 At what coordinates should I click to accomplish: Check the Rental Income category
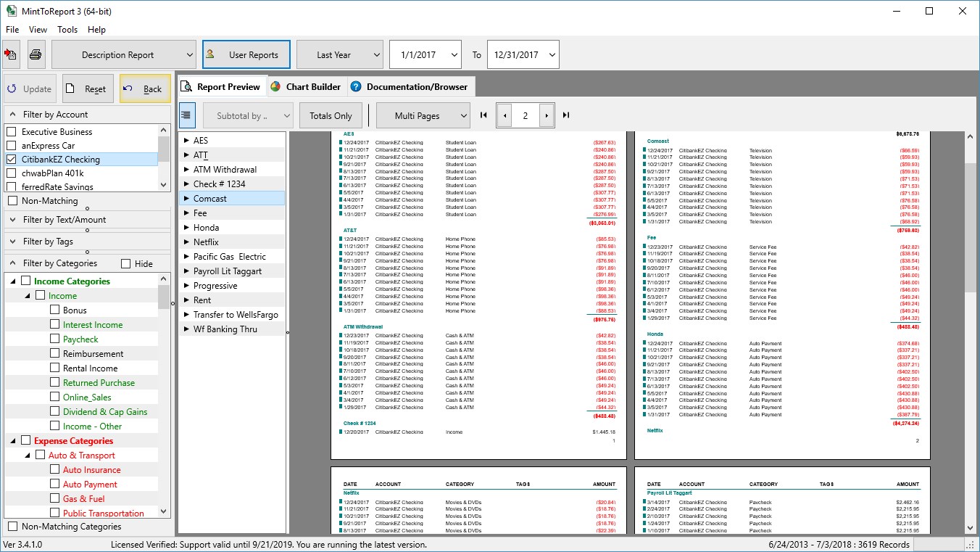pos(55,368)
